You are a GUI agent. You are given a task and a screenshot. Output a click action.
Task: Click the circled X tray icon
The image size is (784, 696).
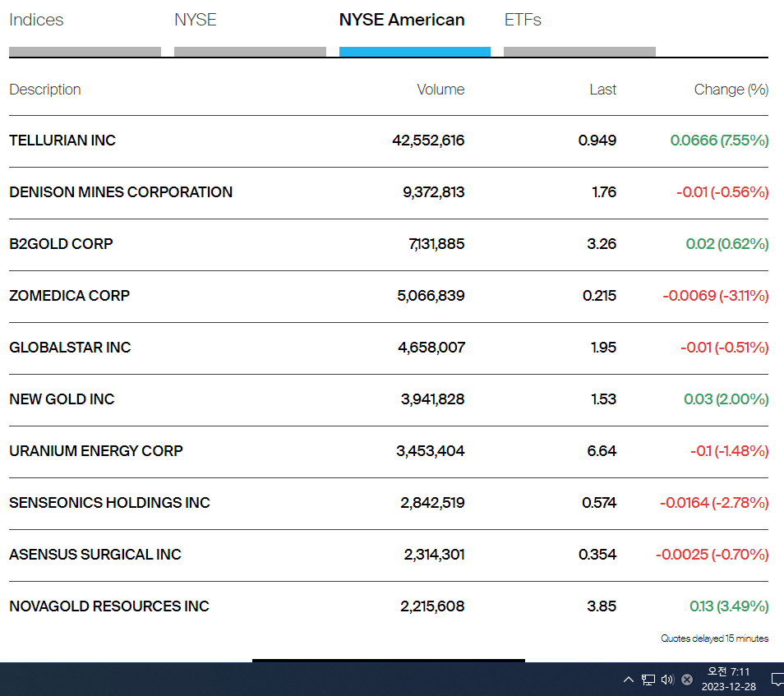pos(687,680)
